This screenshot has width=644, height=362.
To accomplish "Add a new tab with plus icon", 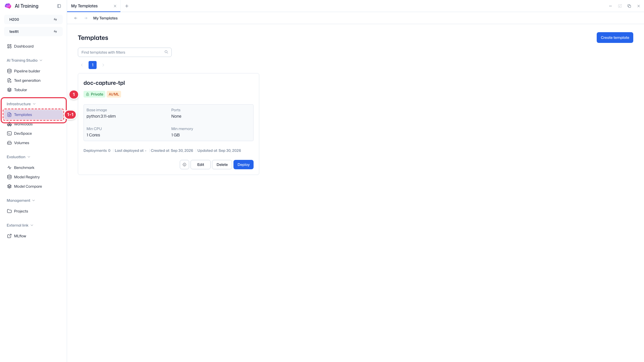I will click(x=127, y=6).
